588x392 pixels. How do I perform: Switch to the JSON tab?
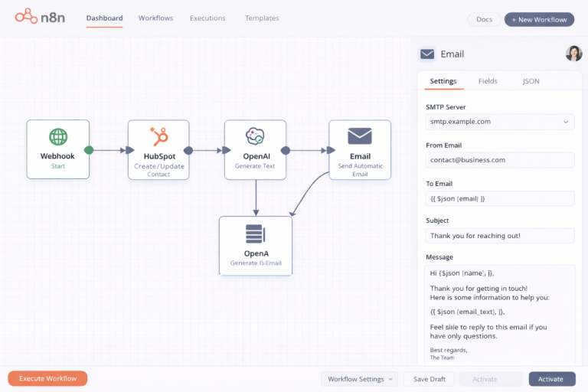[531, 81]
